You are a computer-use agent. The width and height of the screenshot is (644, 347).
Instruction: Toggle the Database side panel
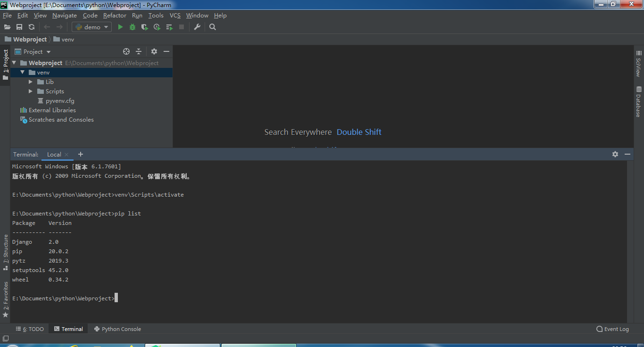click(639, 102)
